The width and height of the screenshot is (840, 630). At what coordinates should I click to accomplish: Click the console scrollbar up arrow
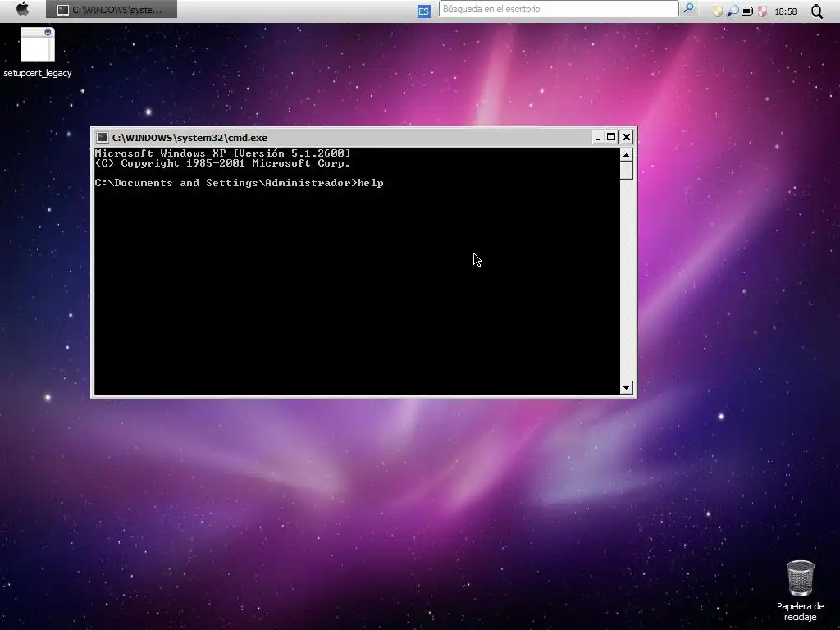tap(626, 154)
